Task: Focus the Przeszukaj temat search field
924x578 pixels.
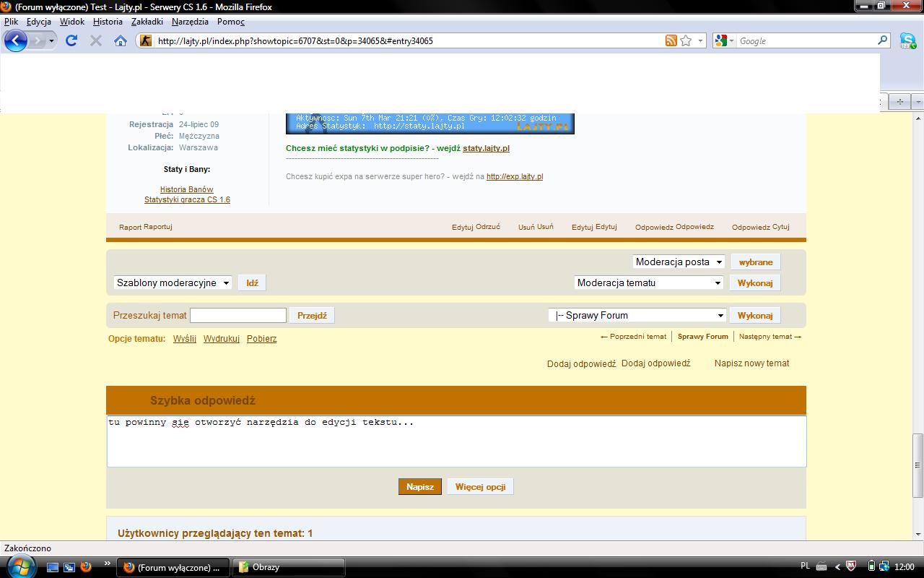Action: coord(238,315)
